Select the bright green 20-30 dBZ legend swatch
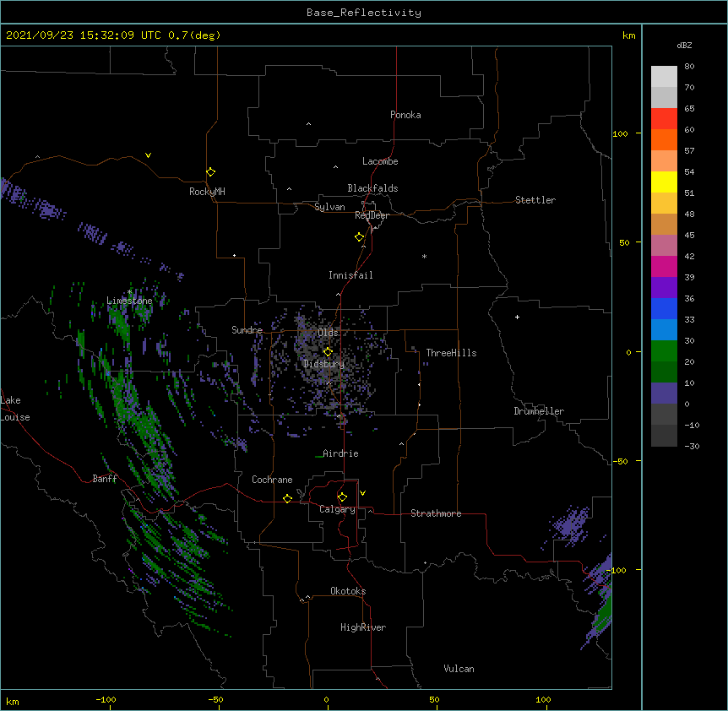This screenshot has width=728, height=711. point(664,351)
